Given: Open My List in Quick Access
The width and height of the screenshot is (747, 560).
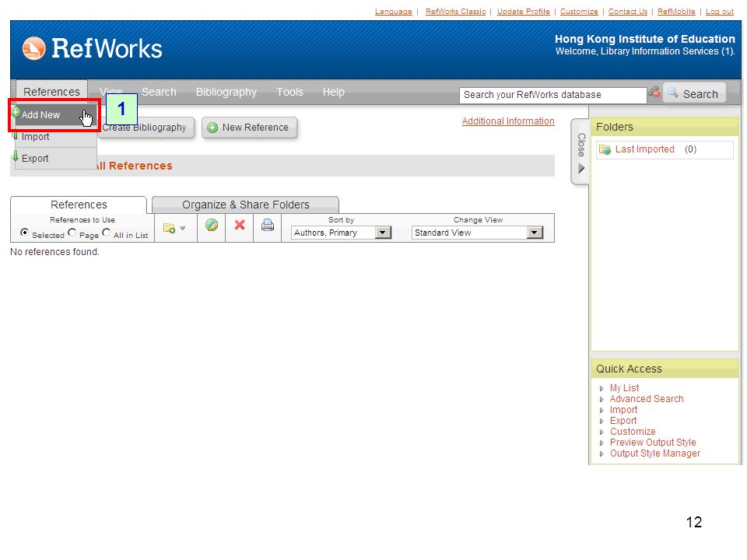Looking at the screenshot, I should (x=625, y=388).
